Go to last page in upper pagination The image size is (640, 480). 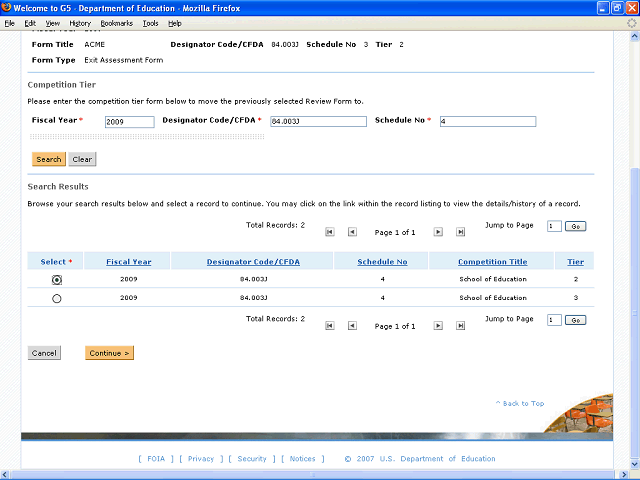(460, 232)
